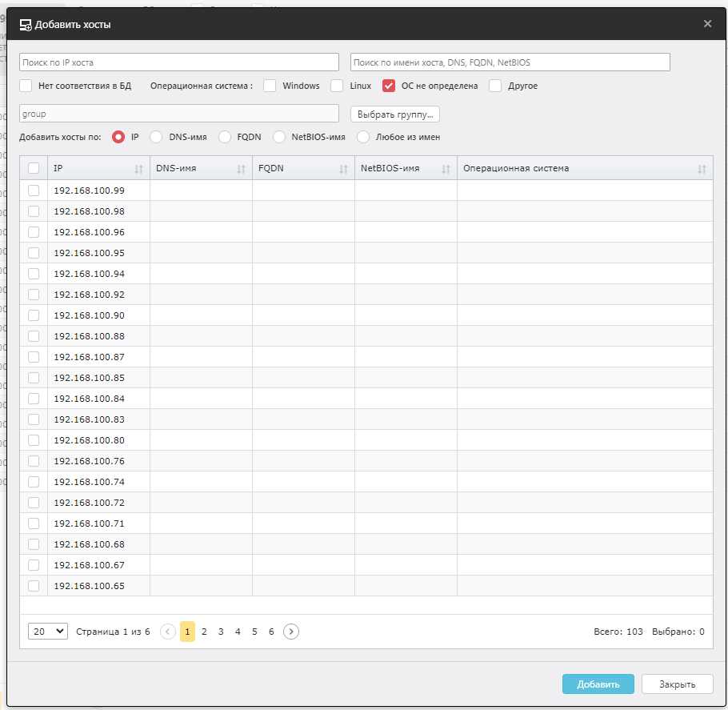Check the row for 192.168.100.88

click(34, 336)
